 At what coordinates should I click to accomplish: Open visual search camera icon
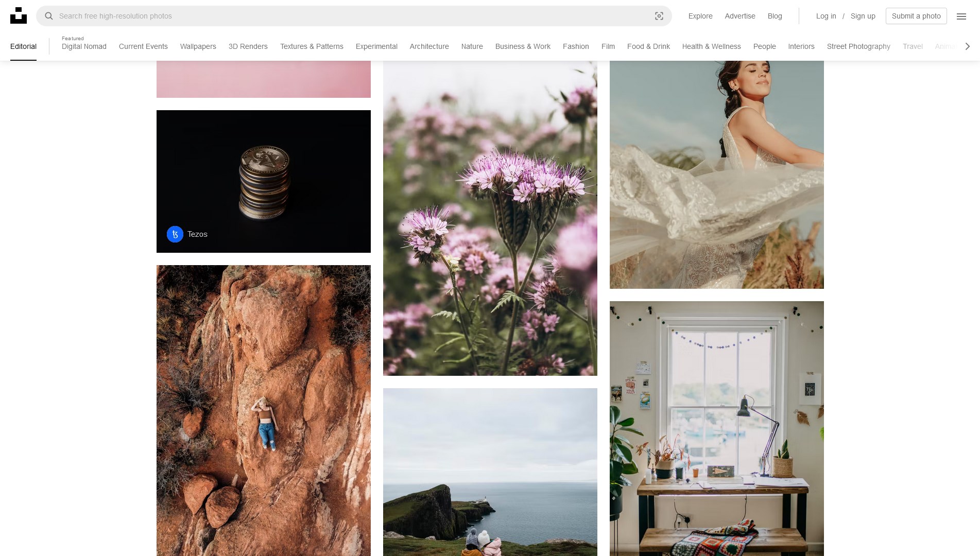659,16
